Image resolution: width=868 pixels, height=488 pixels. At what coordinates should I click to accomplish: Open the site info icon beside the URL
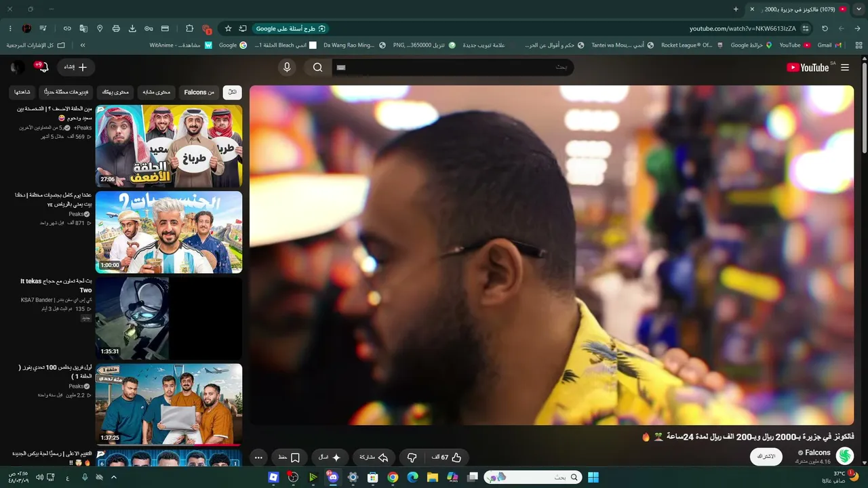[806, 28]
